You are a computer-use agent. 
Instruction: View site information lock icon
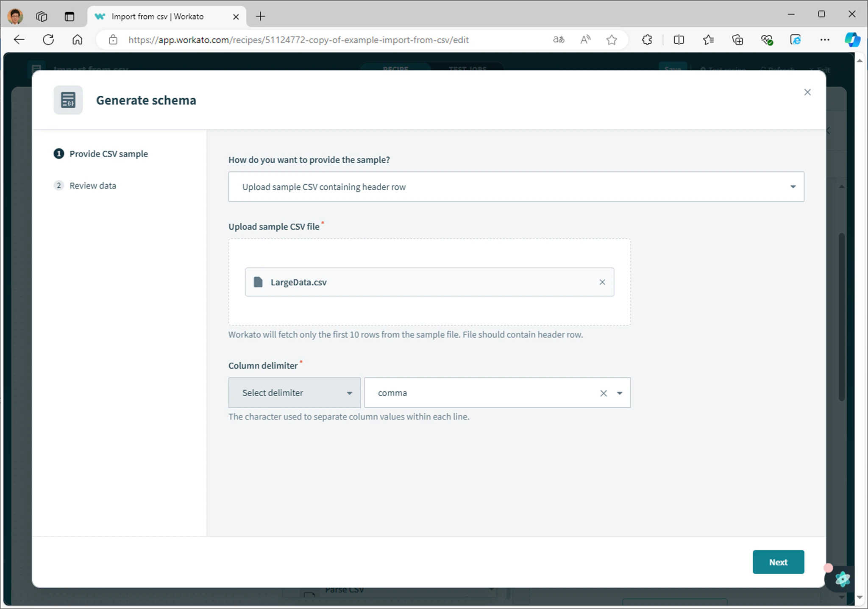point(113,40)
